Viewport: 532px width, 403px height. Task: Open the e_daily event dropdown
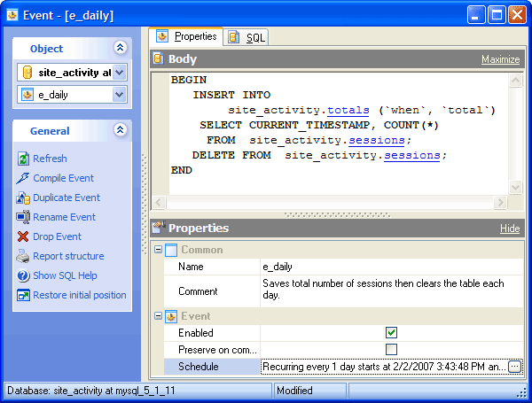coord(120,94)
